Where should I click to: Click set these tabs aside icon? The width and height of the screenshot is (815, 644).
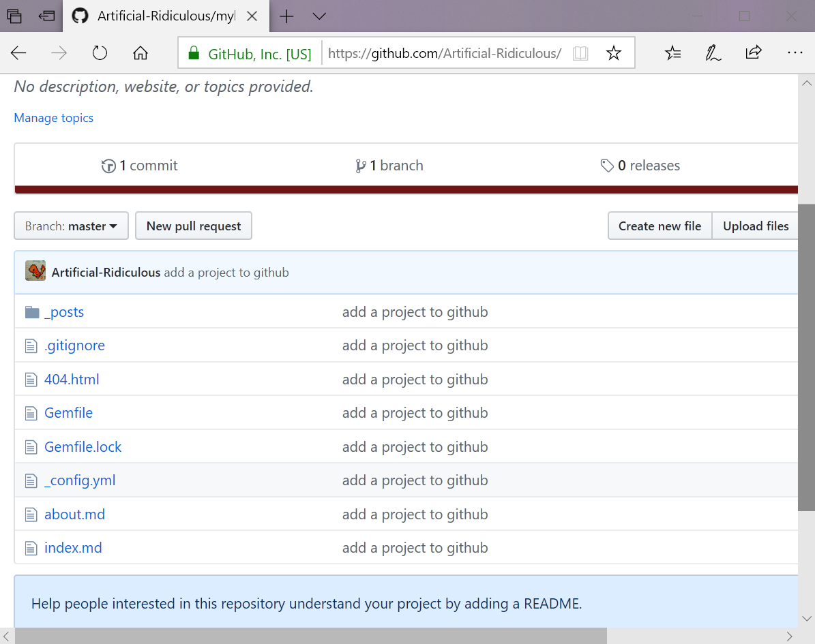(47, 16)
